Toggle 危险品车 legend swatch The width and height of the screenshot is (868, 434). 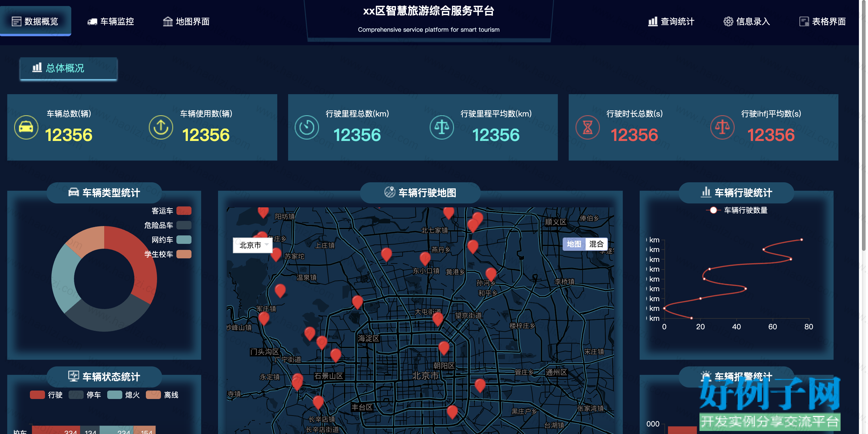pos(184,225)
